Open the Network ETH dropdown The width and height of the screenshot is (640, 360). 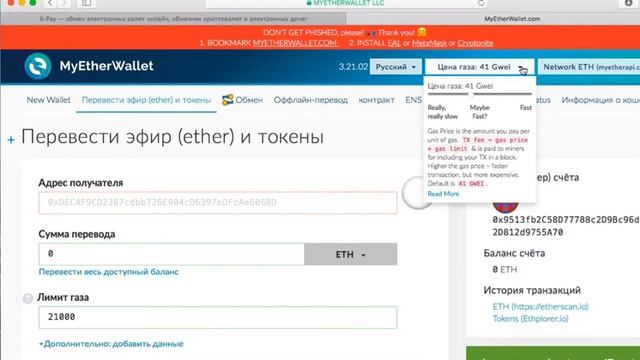(x=589, y=67)
